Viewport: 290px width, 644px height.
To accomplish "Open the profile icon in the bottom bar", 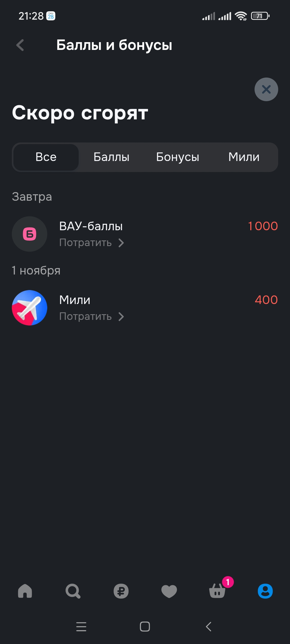I will point(265,591).
